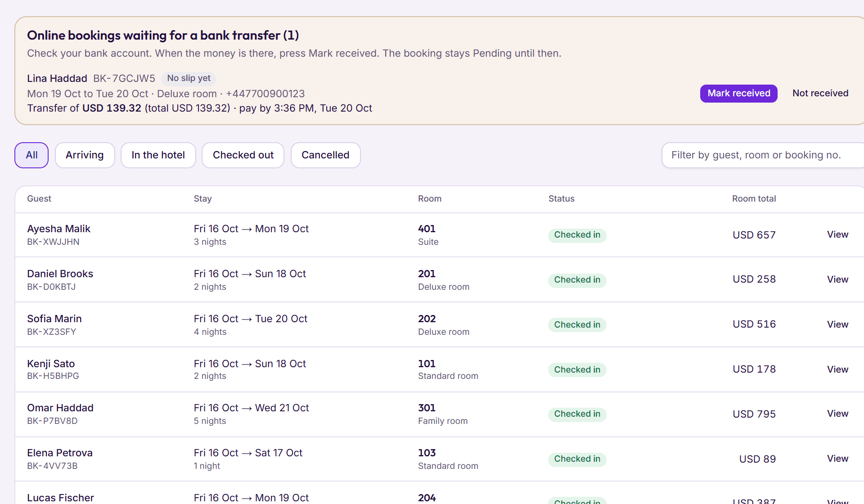The image size is (864, 504).
Task: Click the Guest column header
Action: pos(39,198)
